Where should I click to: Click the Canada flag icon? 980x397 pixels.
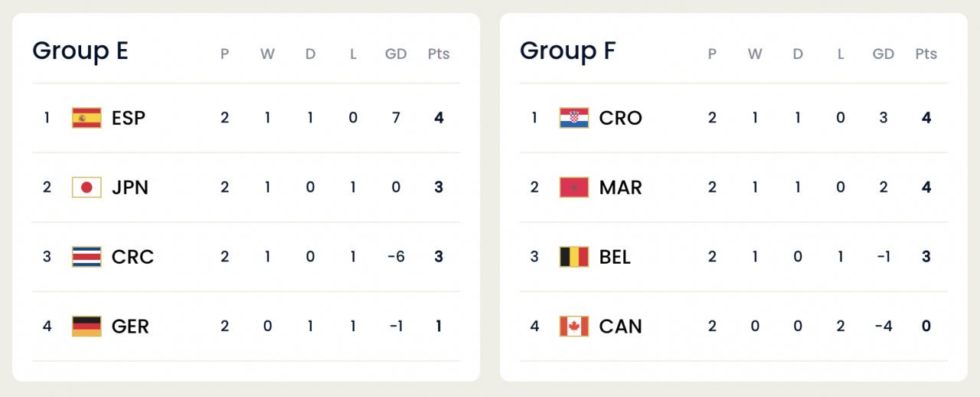[x=574, y=326]
